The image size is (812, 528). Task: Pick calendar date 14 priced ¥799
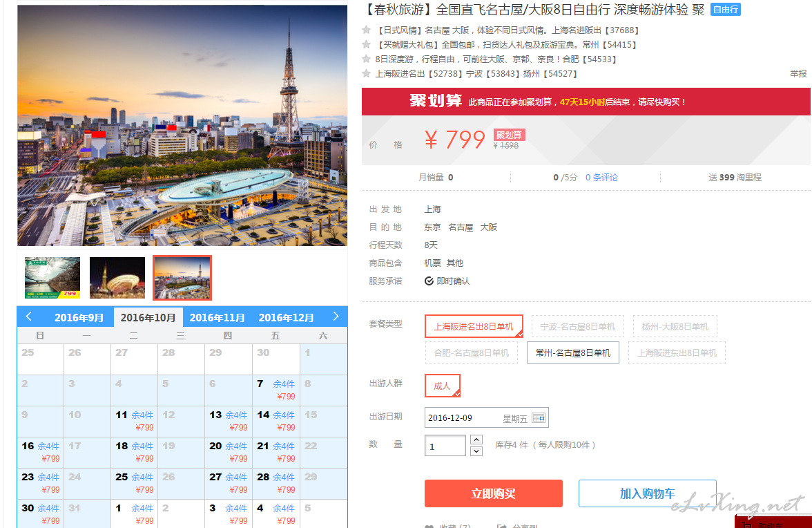point(276,422)
